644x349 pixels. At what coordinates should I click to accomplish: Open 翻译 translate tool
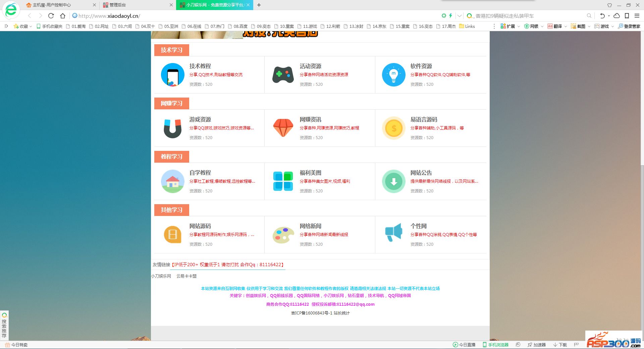(x=555, y=26)
